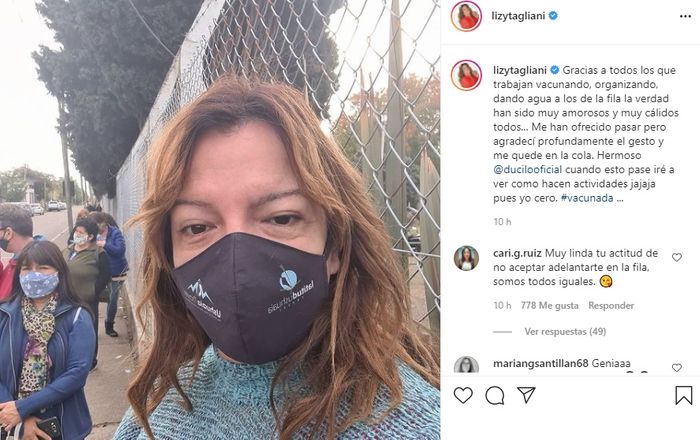Open comments with the speech bubble icon
Viewport: 700px width, 440px height.
[x=495, y=395]
